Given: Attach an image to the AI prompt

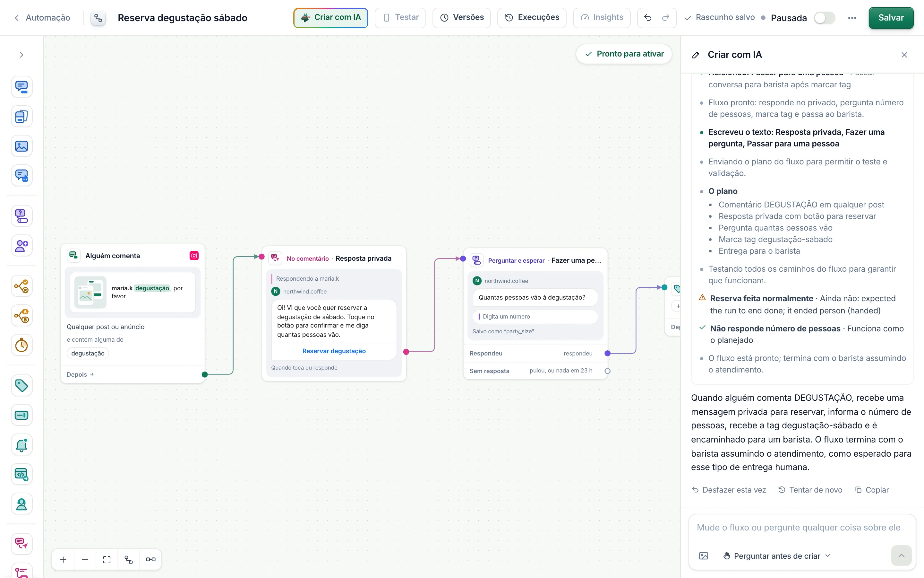Looking at the screenshot, I should pos(703,556).
